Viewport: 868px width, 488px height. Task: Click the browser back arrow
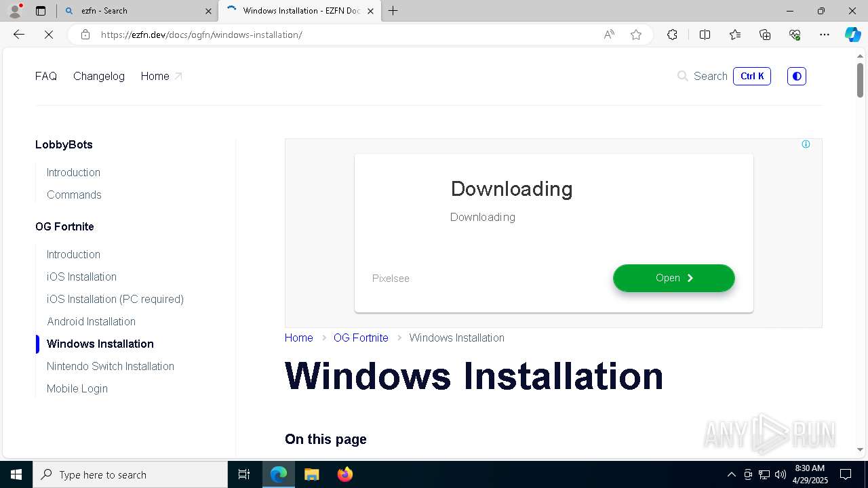(19, 35)
